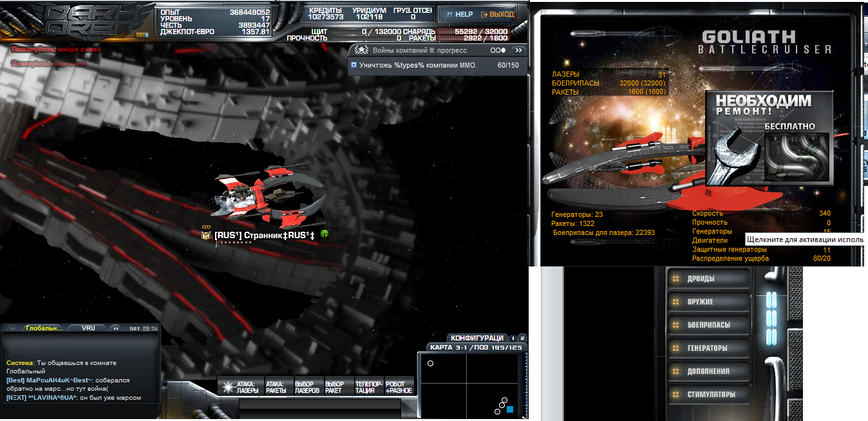
Task: Click the quest page indicator dots
Action: click(497, 50)
